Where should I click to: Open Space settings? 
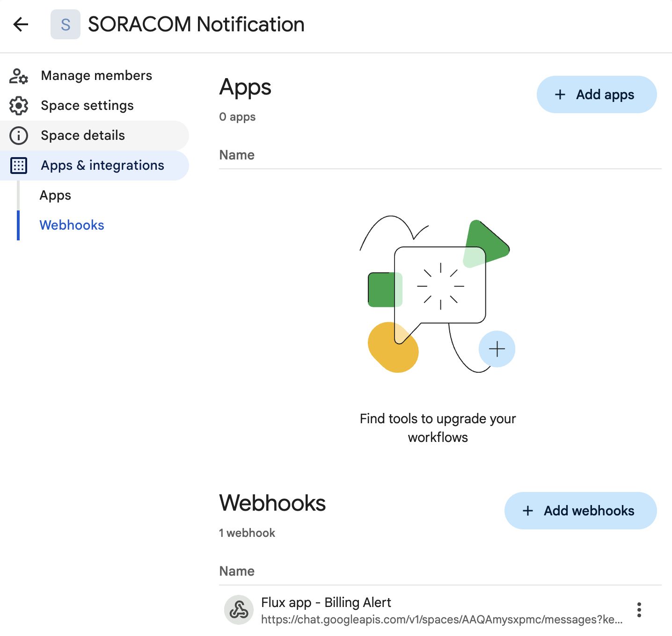coord(88,106)
